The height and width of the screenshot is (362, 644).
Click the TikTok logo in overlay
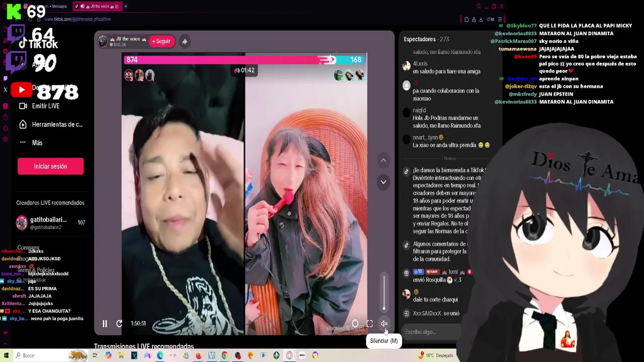pos(38,44)
